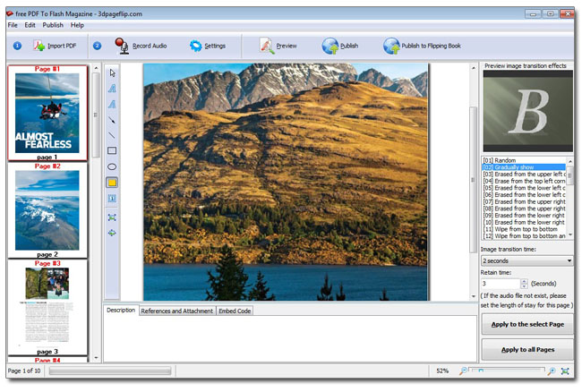Click the description text area
The width and height of the screenshot is (582, 392).
coord(290,338)
